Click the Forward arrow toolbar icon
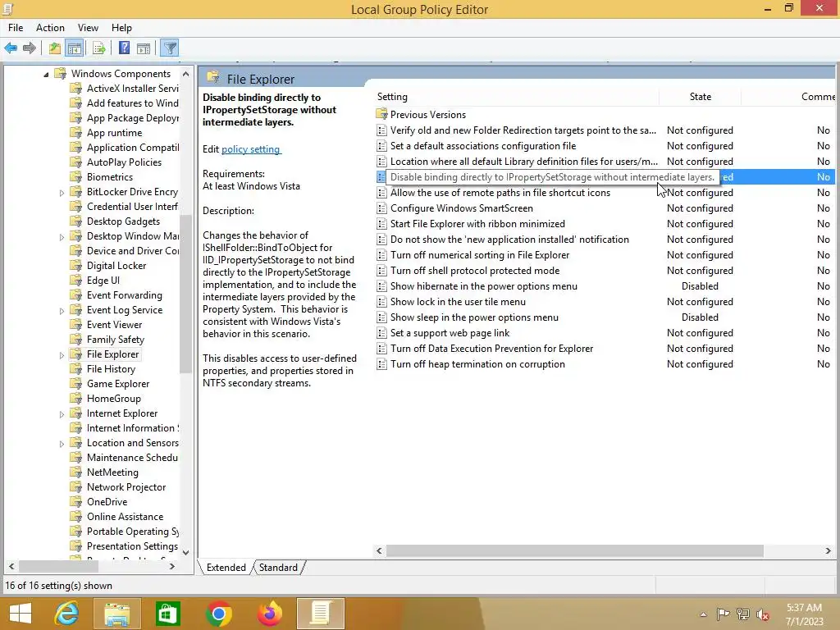Screen dimensions: 840x630 coord(30,48)
